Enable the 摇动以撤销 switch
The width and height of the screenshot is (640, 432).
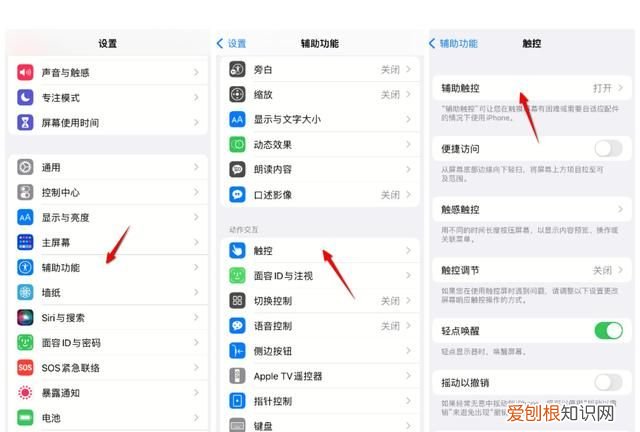608,383
